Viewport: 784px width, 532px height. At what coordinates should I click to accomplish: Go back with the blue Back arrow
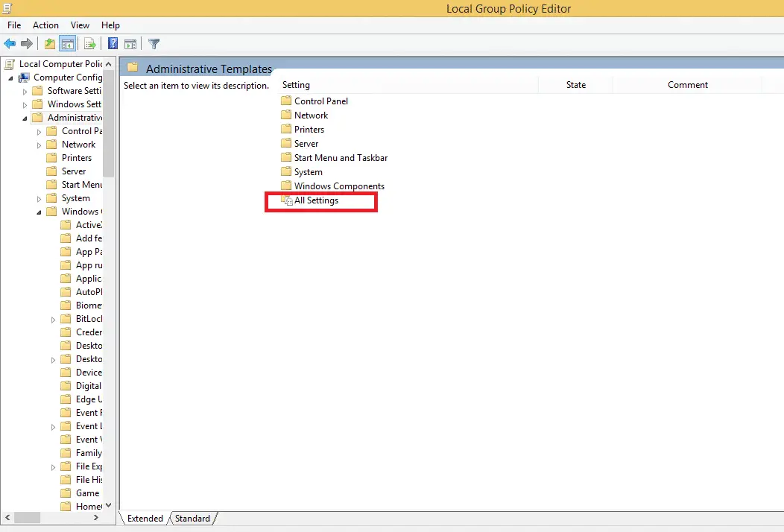click(10, 44)
